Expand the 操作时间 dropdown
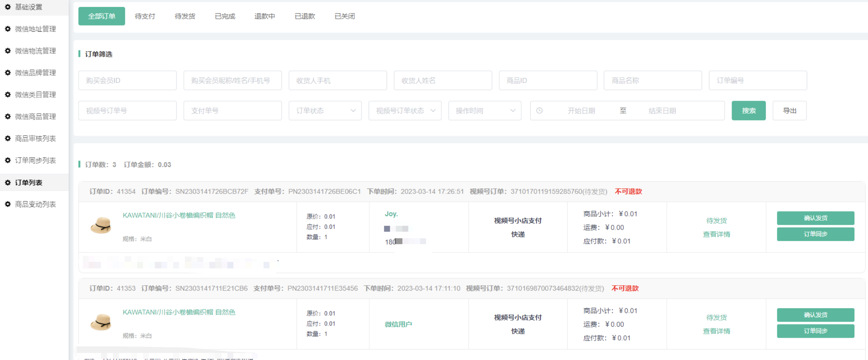 point(485,111)
